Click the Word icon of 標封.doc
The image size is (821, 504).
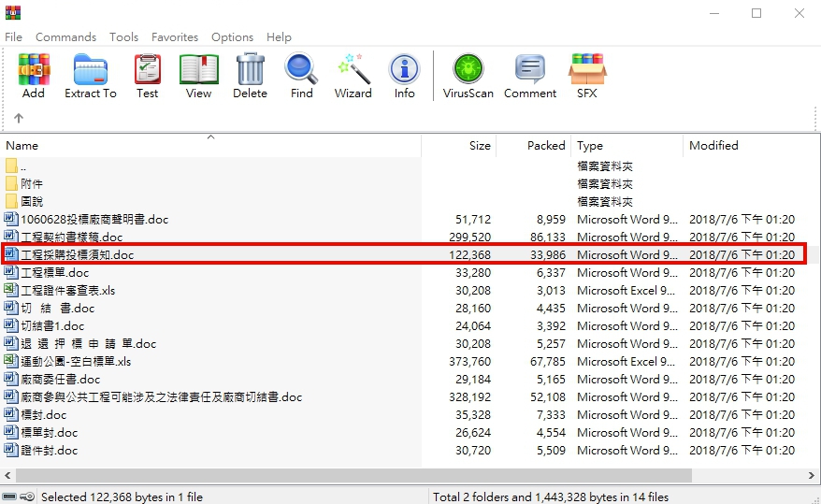[10, 414]
